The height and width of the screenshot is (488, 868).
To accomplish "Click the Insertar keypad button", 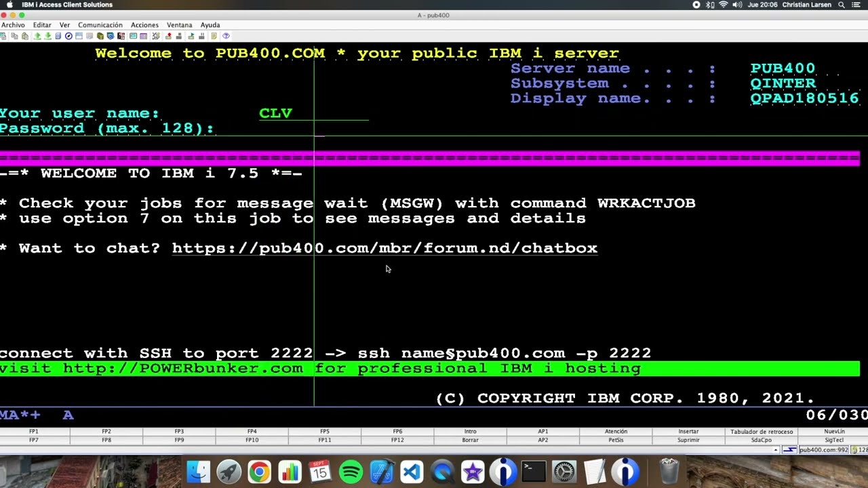I will [x=688, y=431].
